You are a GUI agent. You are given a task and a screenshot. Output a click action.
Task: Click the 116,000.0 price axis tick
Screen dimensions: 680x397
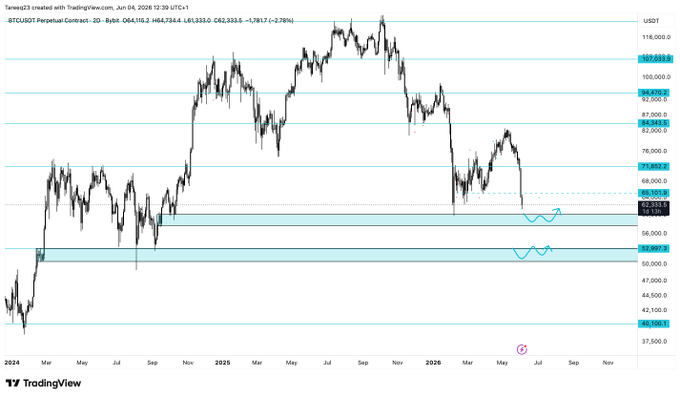pos(657,37)
